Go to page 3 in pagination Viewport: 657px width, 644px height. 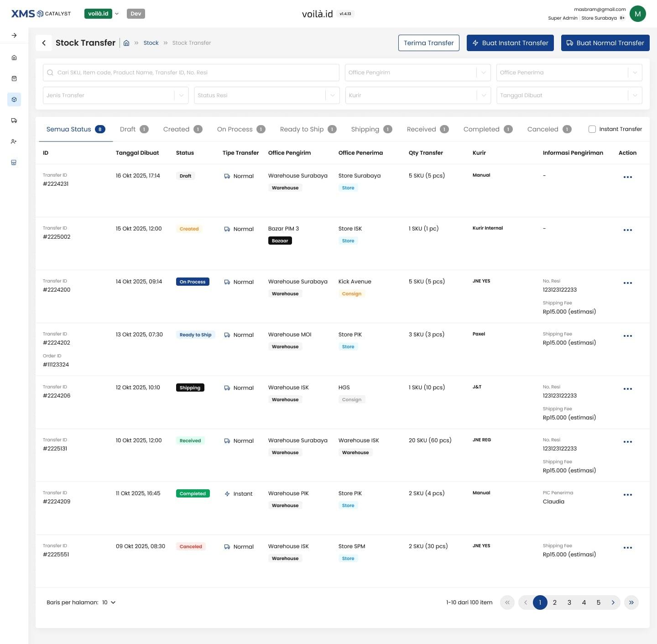point(569,602)
